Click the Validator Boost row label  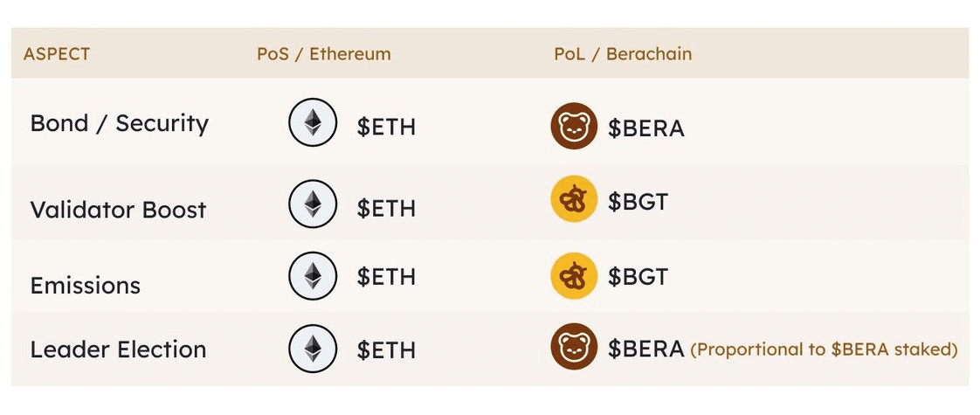118,210
